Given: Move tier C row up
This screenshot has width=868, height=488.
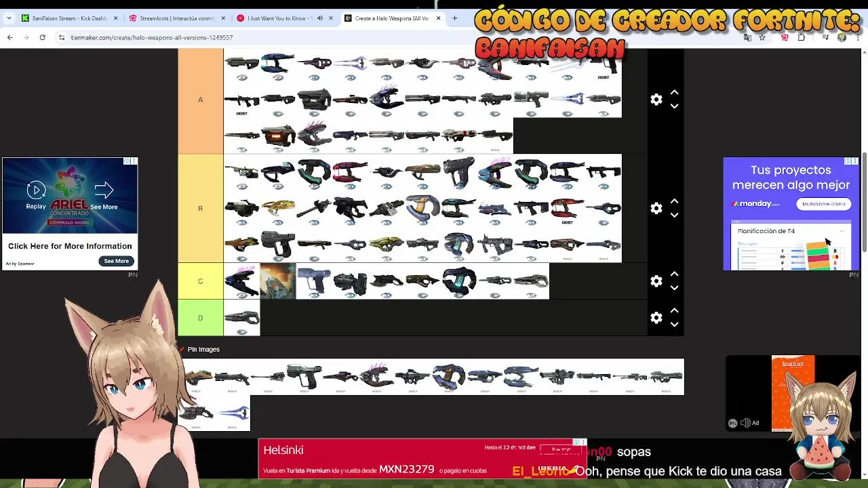Looking at the screenshot, I should point(674,274).
